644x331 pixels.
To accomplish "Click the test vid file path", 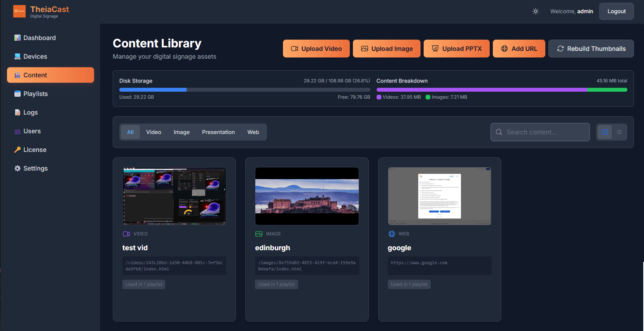I will [174, 266].
